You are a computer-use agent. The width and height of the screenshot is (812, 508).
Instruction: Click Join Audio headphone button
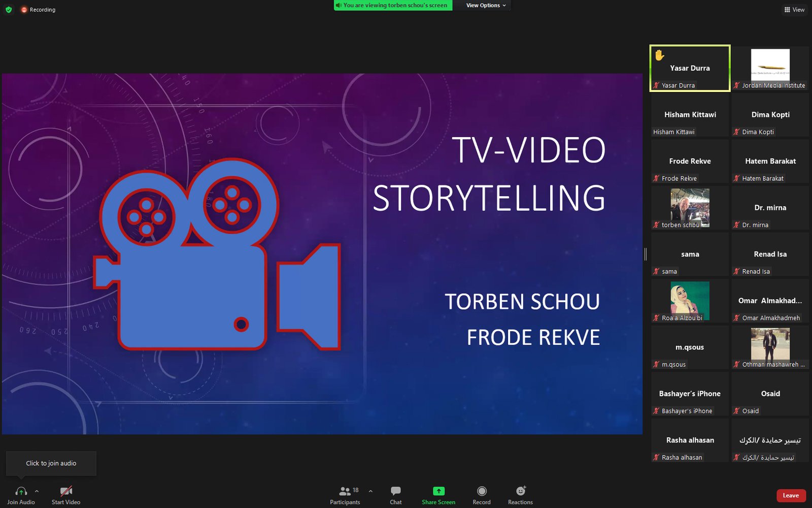(x=21, y=491)
